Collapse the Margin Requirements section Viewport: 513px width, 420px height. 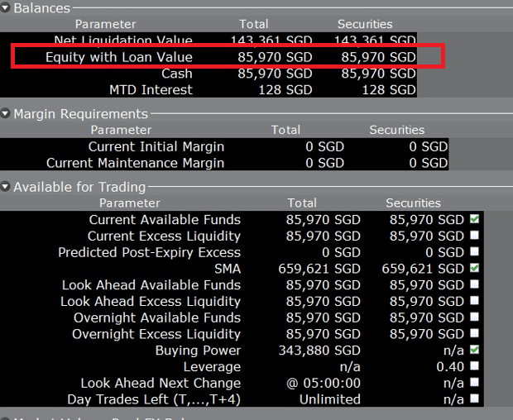tap(6, 114)
